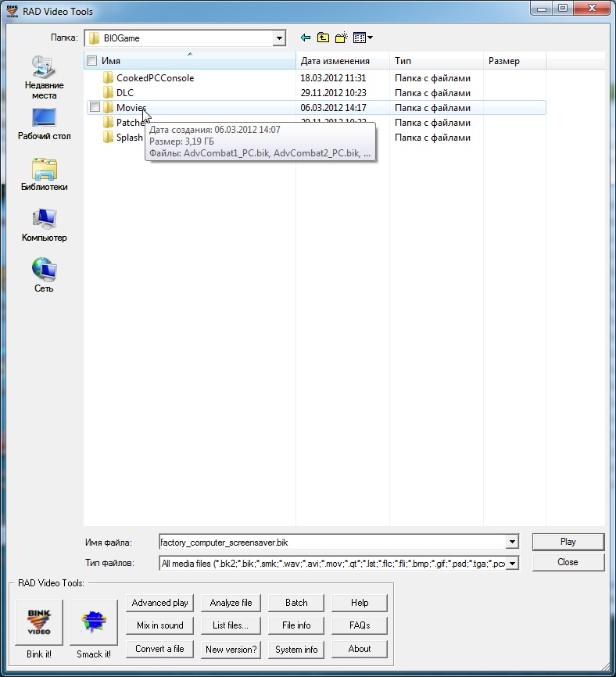616x677 pixels.
Task: Open Библиотеки in the sidebar
Action: [44, 175]
